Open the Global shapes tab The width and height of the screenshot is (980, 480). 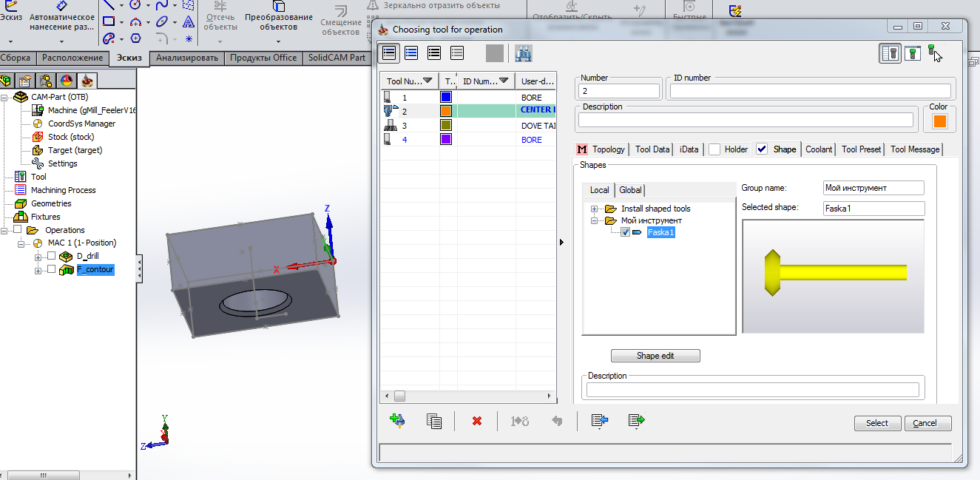click(630, 190)
